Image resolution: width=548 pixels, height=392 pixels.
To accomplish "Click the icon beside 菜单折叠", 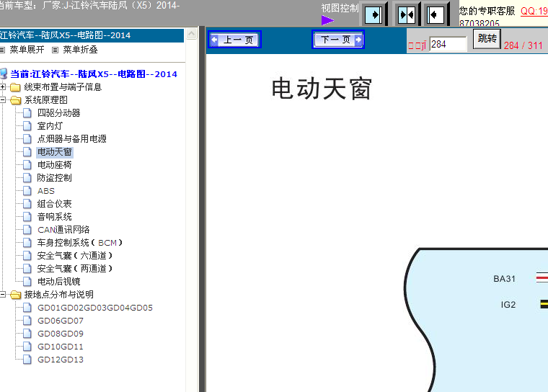I will [x=55, y=50].
